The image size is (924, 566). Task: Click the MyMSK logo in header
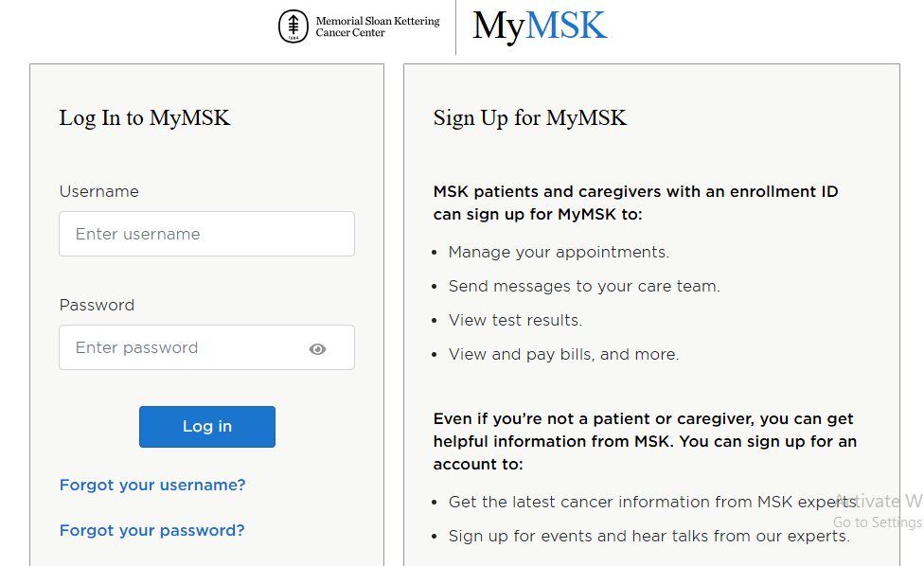click(x=540, y=27)
